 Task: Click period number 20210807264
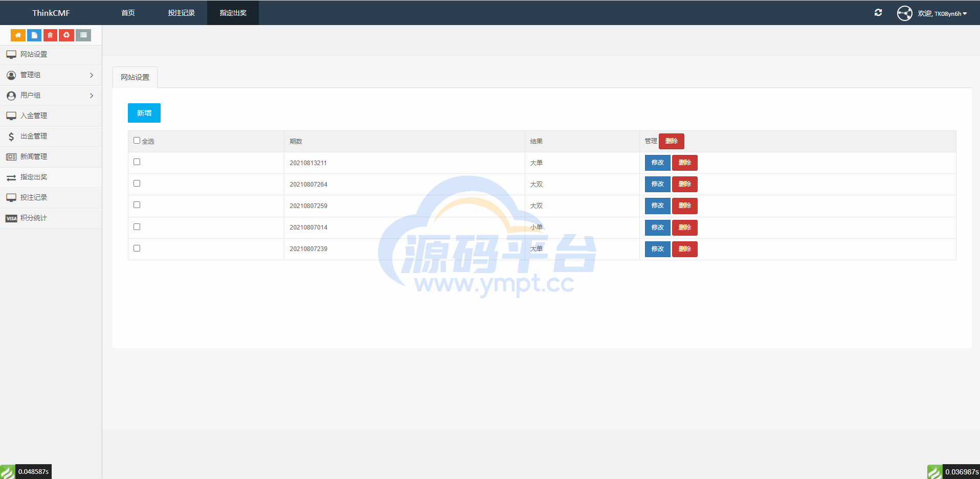click(308, 185)
